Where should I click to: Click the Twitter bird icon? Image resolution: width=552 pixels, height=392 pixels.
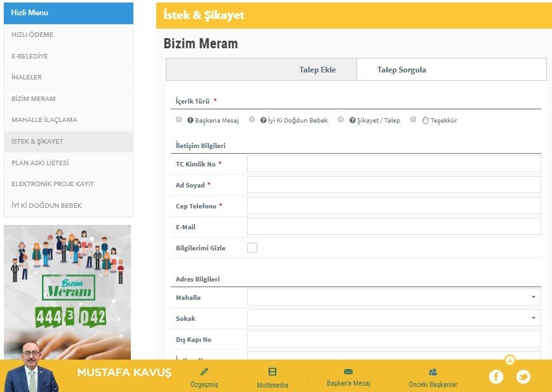coord(523,377)
